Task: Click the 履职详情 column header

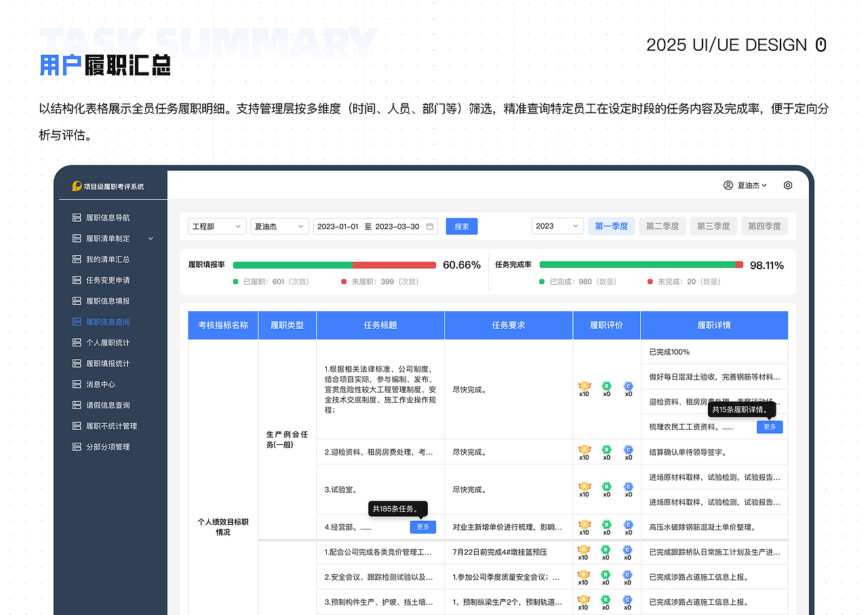Action: (x=714, y=325)
